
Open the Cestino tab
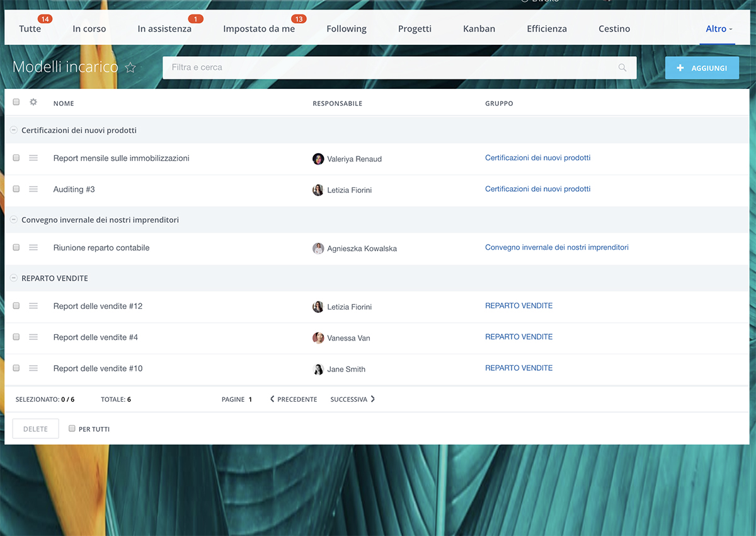click(x=614, y=29)
